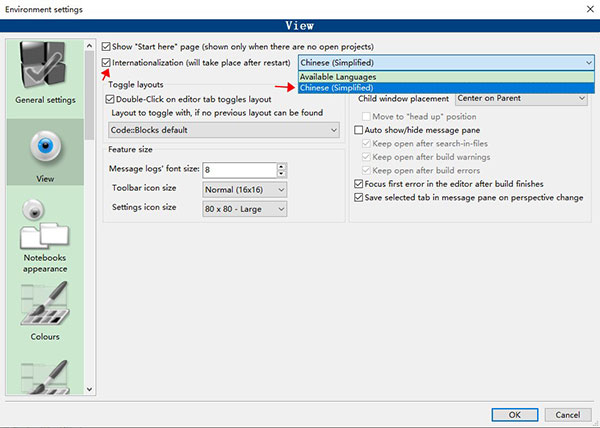
Task: Open Code::Blocks default layout dropdown
Action: point(224,130)
